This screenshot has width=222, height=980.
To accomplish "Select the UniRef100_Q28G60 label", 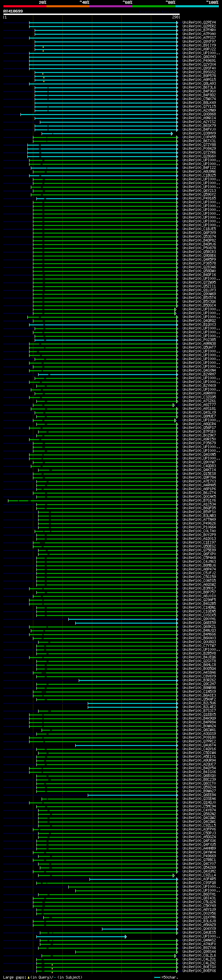I will pos(199,156).
